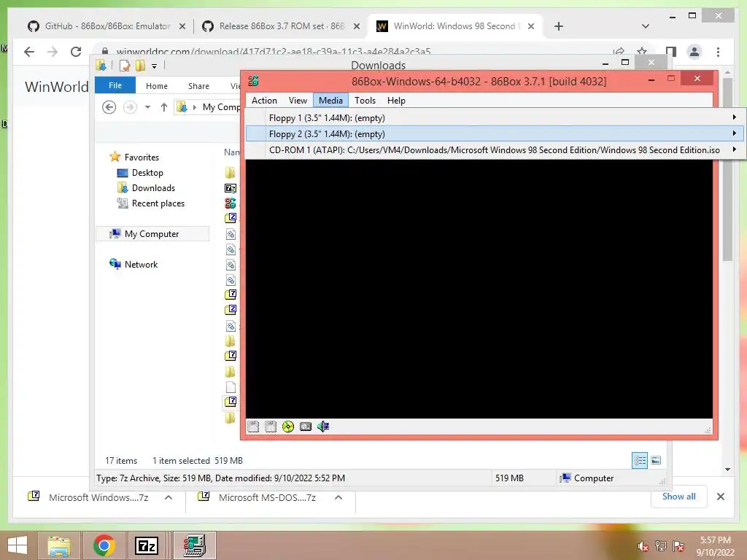Click the Floppy 2 status bar icon in 86Box
Viewport: 747px width, 560px height.
[271, 426]
